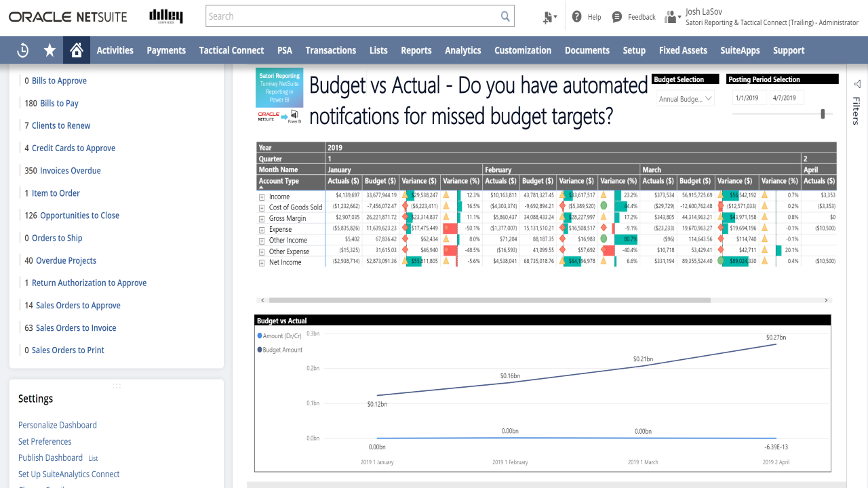Open the Budget Selection dropdown
868x488 pixels.
(x=685, y=99)
